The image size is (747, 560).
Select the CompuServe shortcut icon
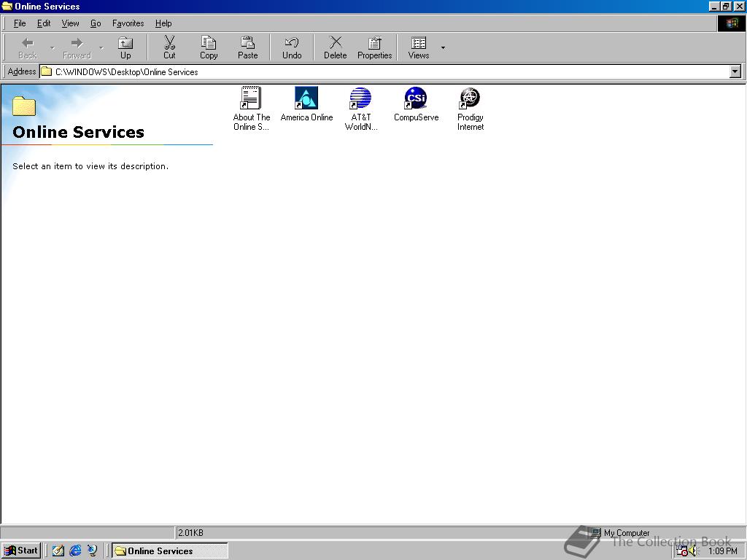416,98
